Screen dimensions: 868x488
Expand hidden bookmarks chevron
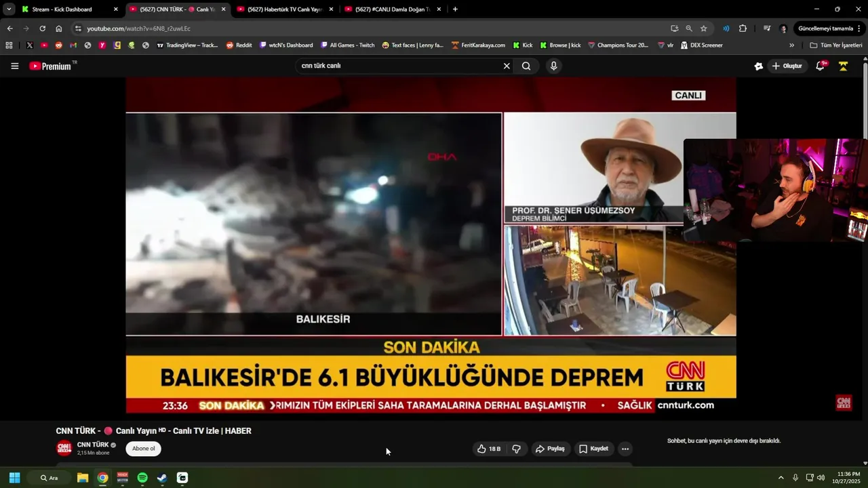click(x=791, y=45)
